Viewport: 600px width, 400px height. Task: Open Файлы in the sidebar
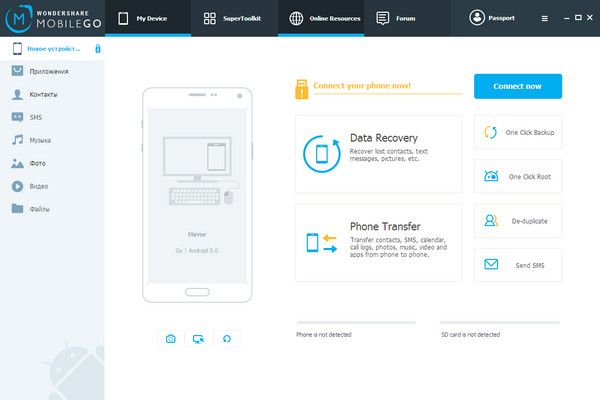pos(52,209)
